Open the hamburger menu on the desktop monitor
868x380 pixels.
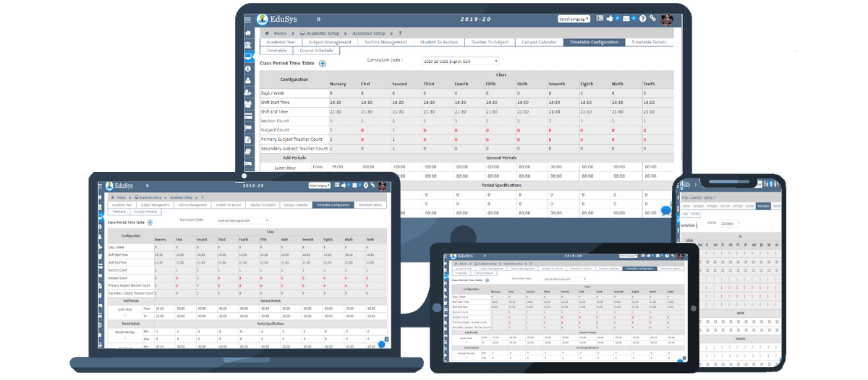[x=248, y=19]
